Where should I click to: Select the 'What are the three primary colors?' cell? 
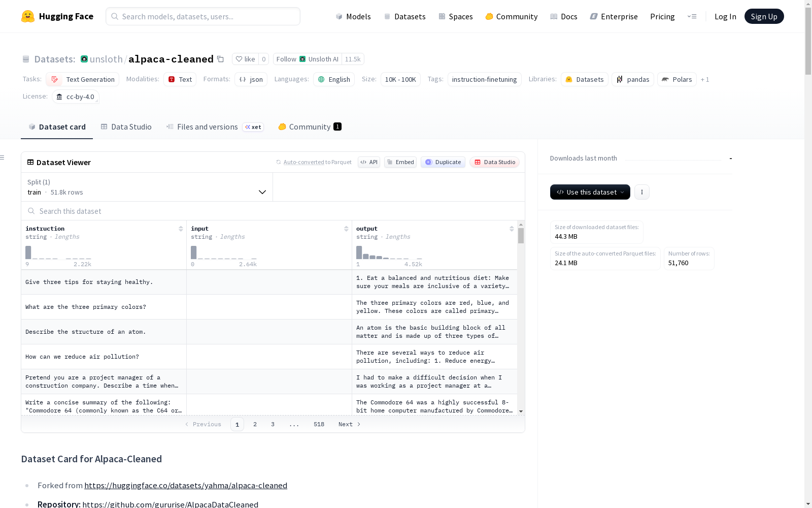coord(104,307)
